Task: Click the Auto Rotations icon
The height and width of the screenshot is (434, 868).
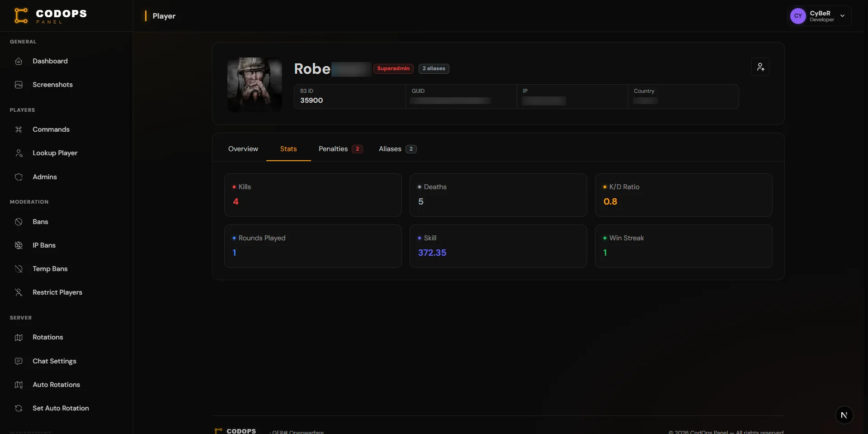Action: 19,385
